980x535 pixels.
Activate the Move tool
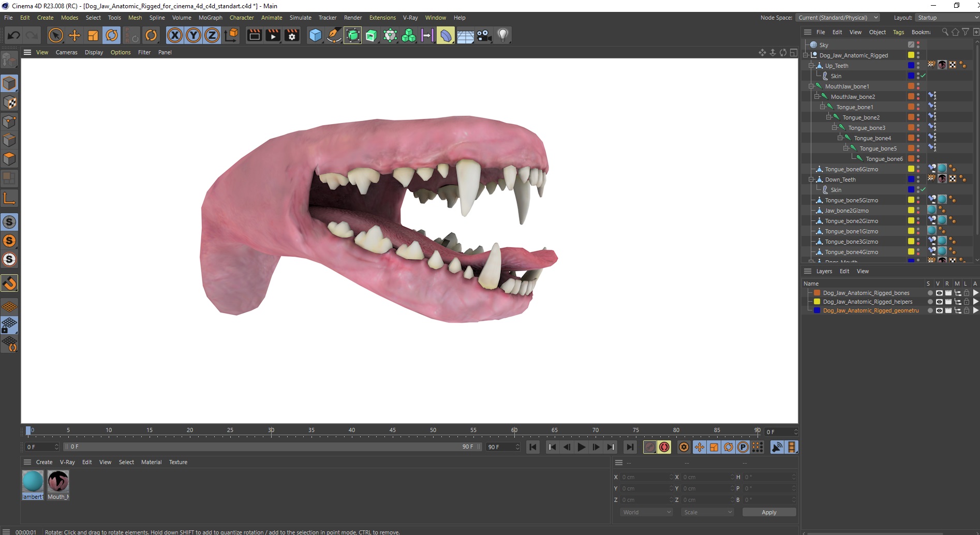pos(75,35)
